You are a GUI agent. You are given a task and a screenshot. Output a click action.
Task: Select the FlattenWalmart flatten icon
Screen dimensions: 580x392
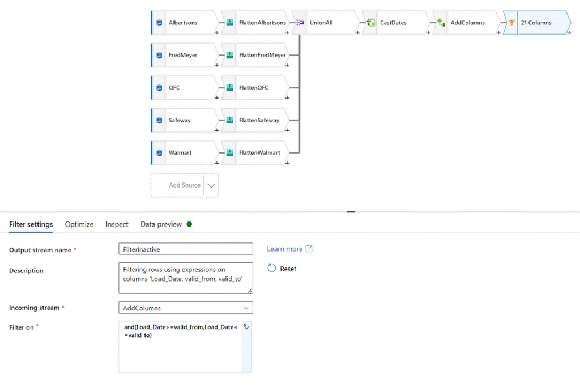point(230,153)
